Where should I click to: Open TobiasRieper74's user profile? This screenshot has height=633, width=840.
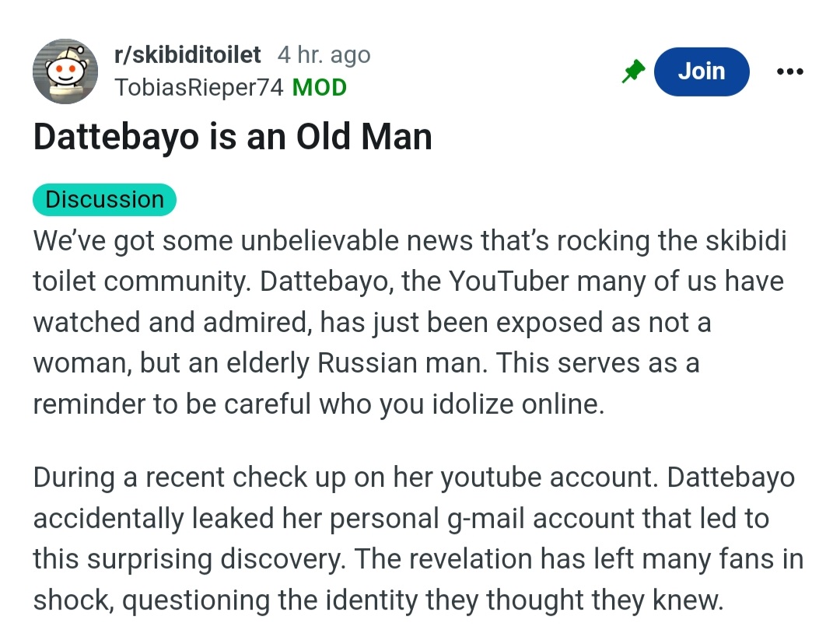click(198, 88)
